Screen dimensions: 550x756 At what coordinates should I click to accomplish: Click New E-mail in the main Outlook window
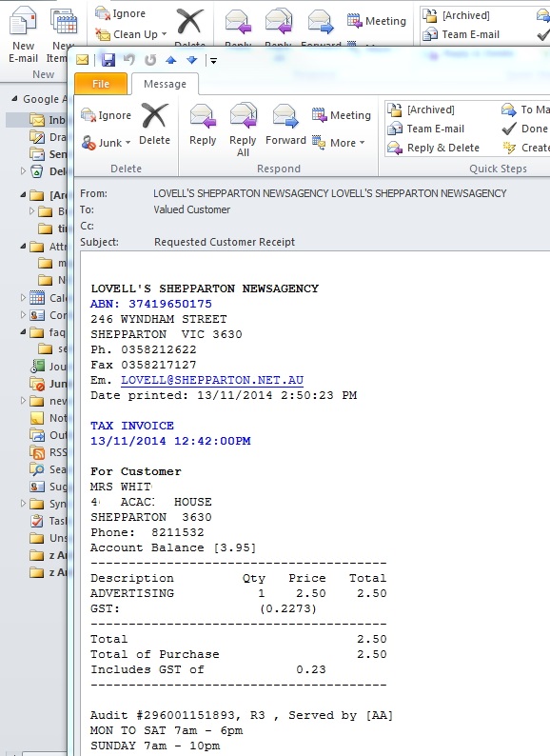[23, 34]
